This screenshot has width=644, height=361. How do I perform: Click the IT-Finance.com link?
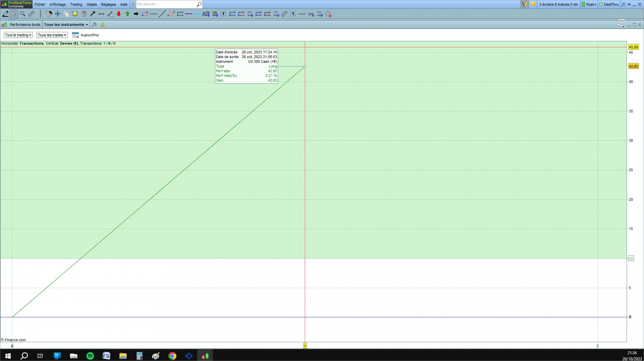[x=13, y=340]
